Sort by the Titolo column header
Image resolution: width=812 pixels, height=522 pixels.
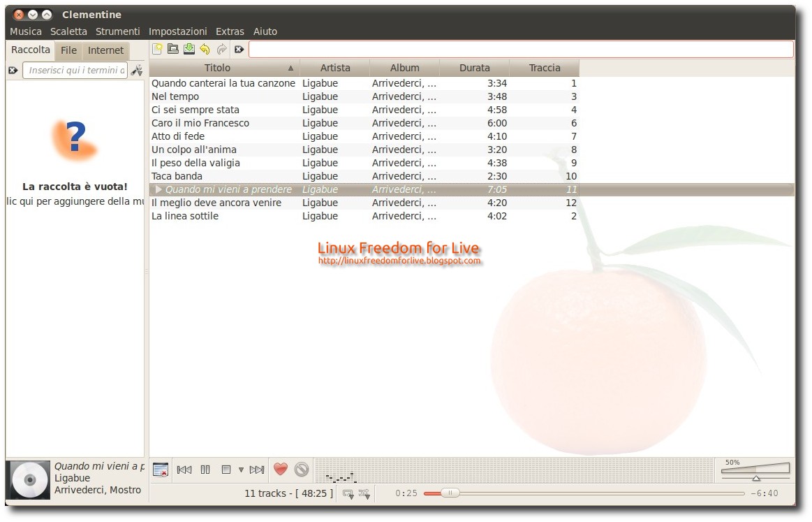[224, 68]
